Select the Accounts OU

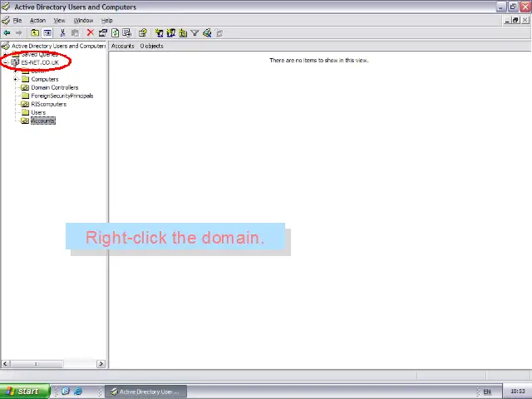point(42,121)
